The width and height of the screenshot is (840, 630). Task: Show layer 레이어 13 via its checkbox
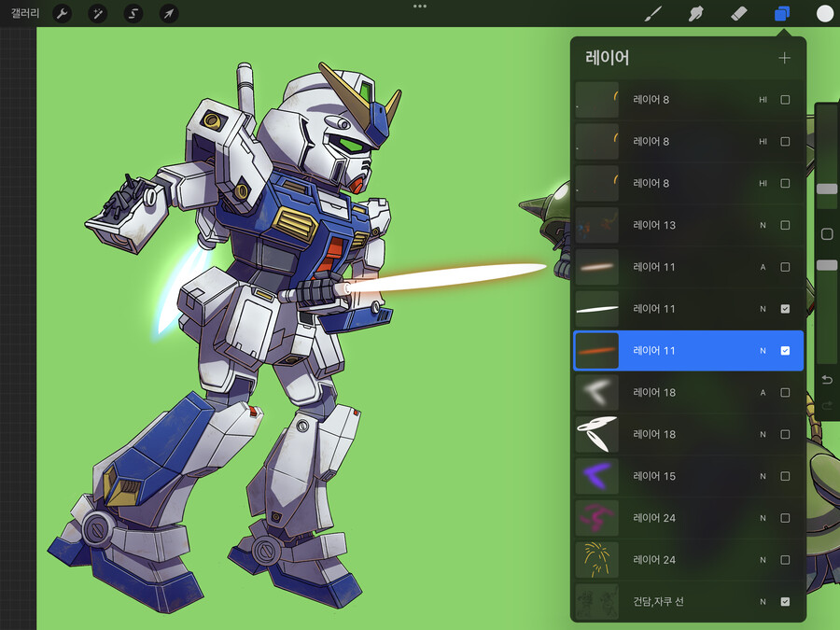pos(785,225)
